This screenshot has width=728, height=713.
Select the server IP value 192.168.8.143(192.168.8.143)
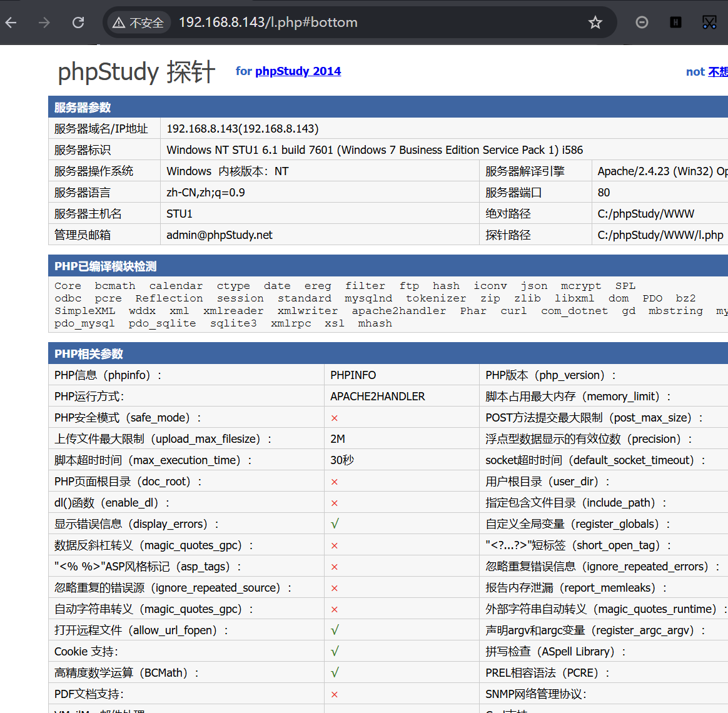(x=243, y=129)
